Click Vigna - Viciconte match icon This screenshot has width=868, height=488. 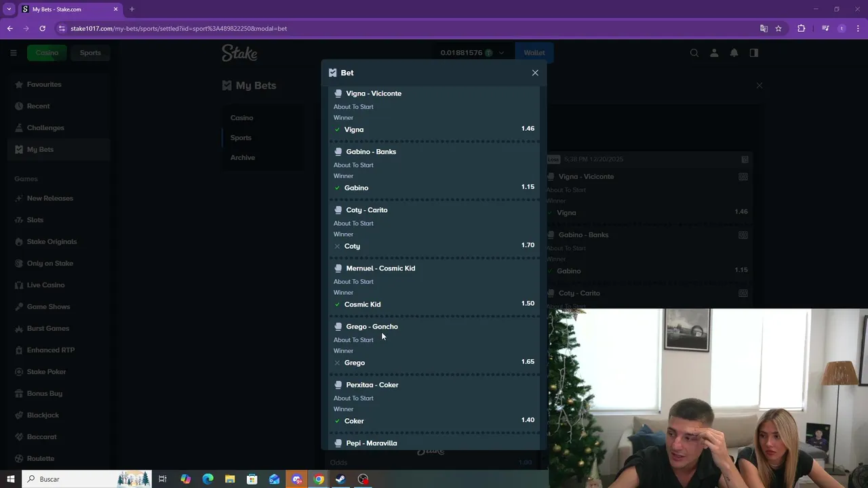(x=338, y=94)
